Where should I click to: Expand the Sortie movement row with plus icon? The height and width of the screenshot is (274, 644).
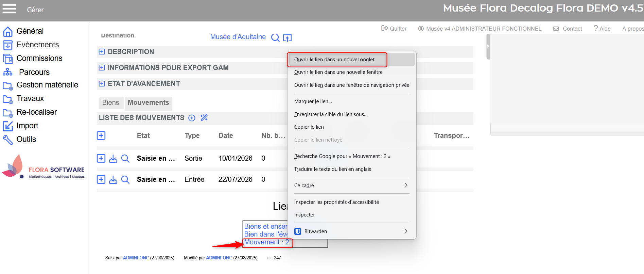click(101, 159)
